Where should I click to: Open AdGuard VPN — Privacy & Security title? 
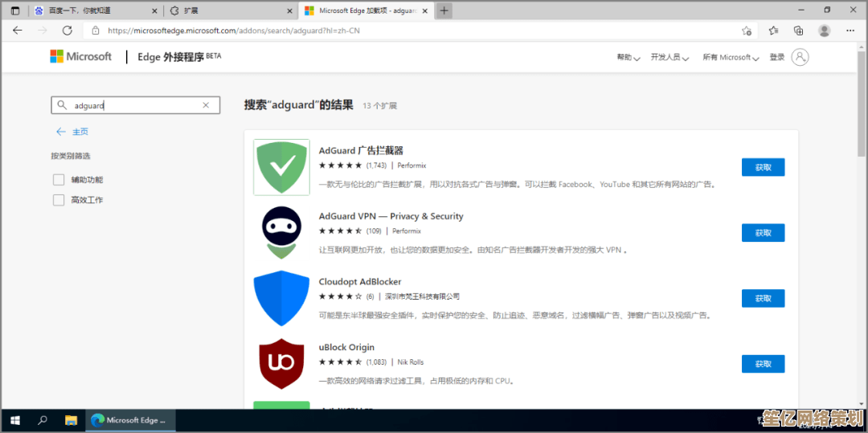[391, 216]
